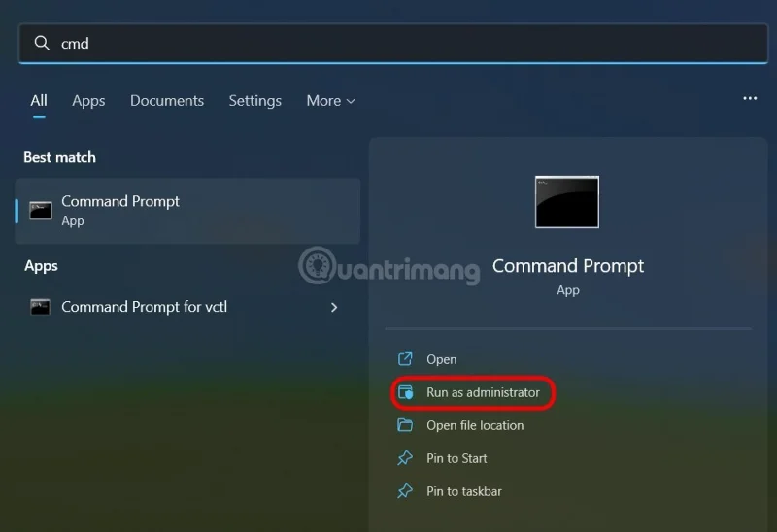
Task: Choose Run as administrator
Action: [x=483, y=393]
